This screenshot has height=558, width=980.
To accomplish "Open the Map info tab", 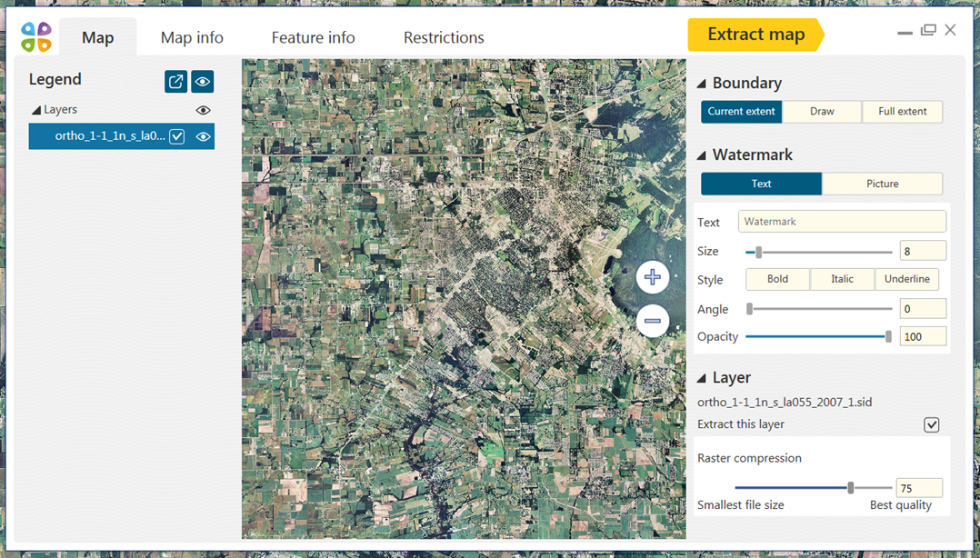I will [192, 37].
